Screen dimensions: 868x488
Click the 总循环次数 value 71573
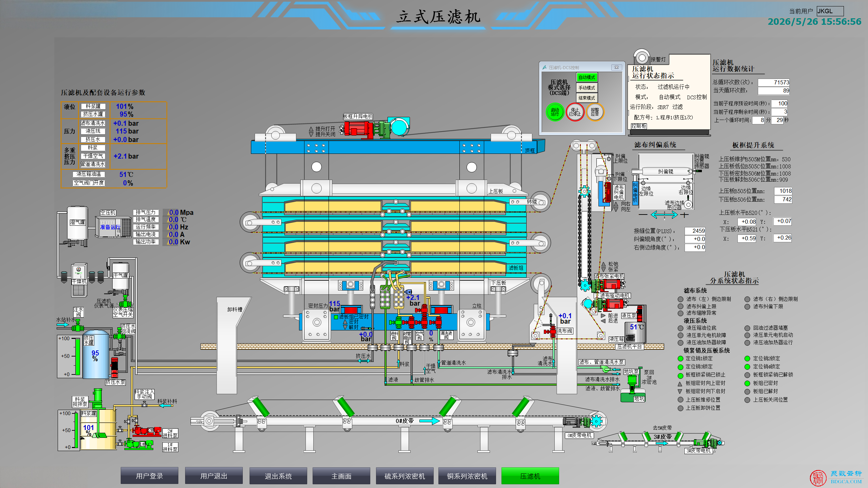coord(774,82)
